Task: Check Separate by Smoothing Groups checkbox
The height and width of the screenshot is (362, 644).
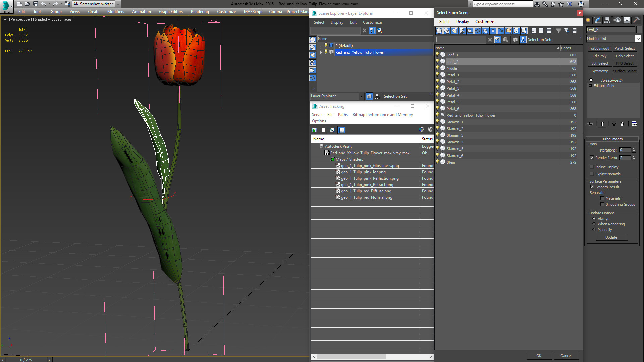Action: pos(602,204)
